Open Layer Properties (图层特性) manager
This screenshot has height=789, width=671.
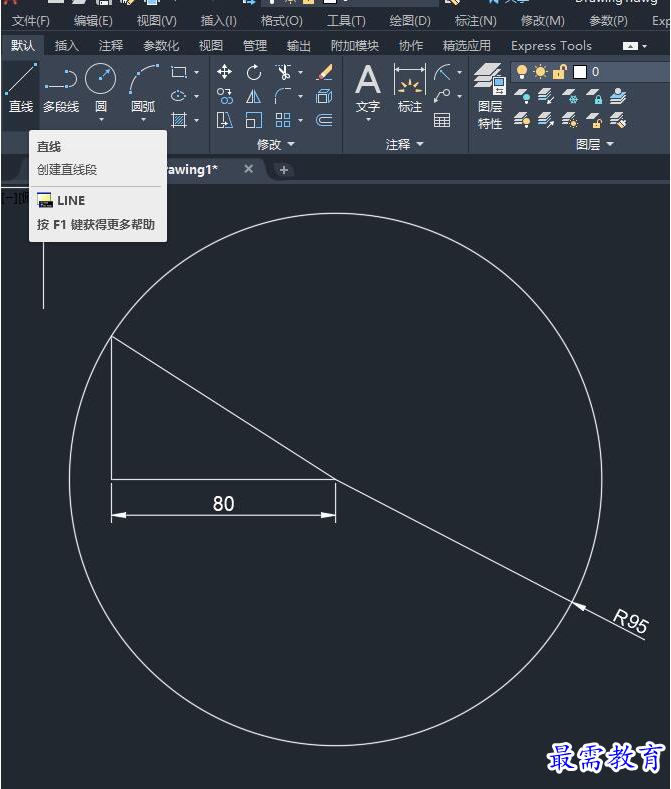tap(490, 97)
